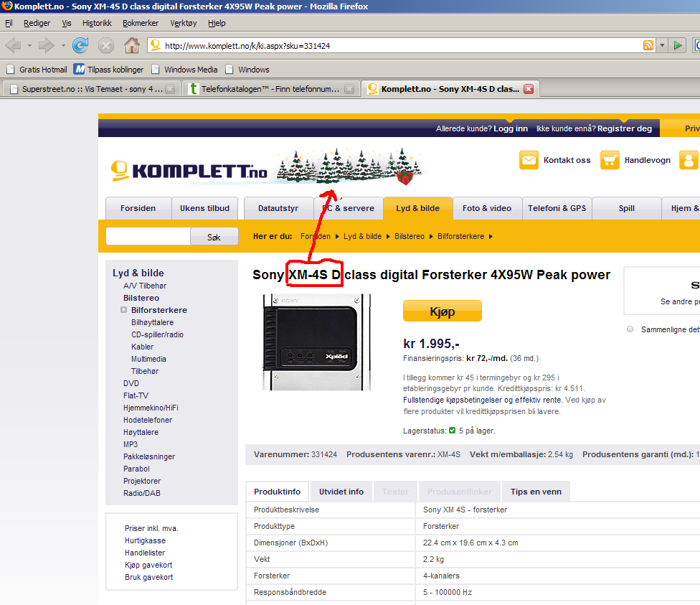Open Flat-TV category in sidebar

pyautogui.click(x=136, y=395)
